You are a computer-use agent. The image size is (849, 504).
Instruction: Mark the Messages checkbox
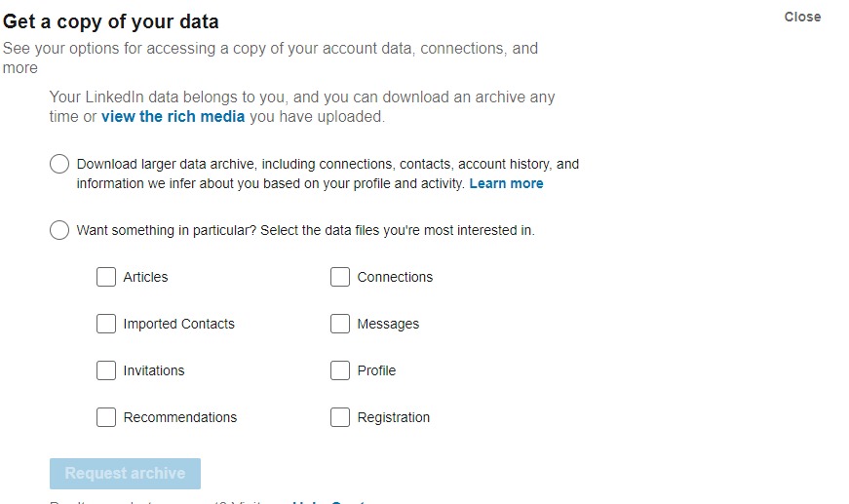340,324
